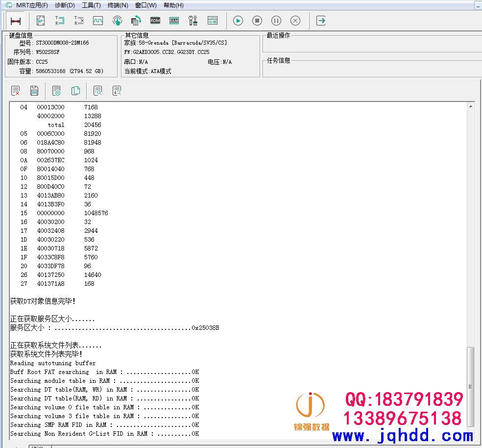The height and width of the screenshot is (448, 482).
Task: Stop task with the stop button
Action: 257,21
